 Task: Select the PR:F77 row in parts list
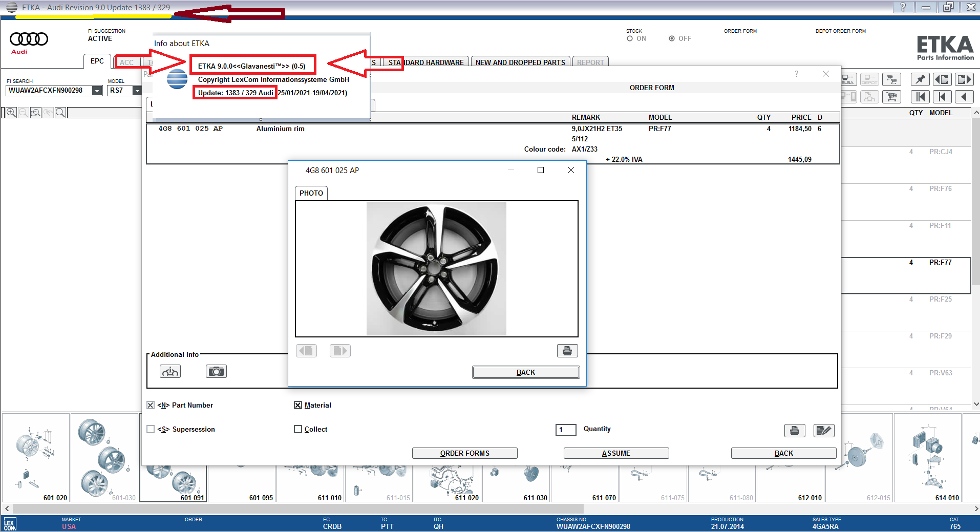click(906, 275)
